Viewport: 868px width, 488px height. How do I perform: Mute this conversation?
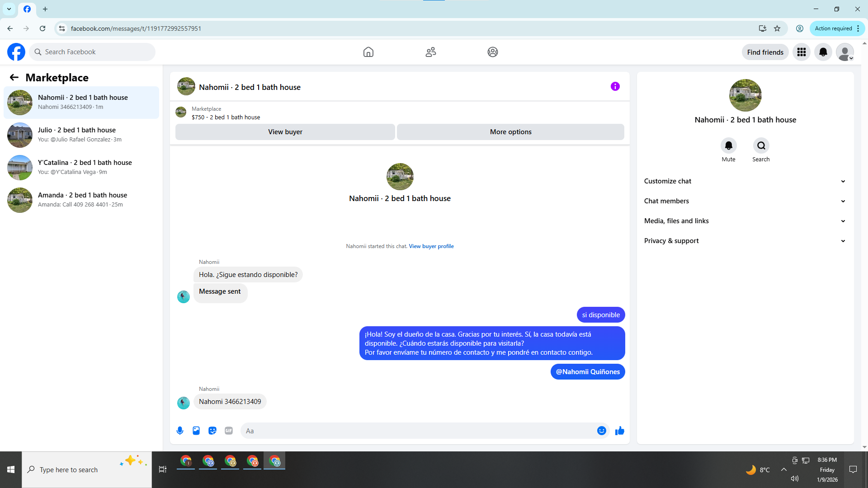[x=728, y=146]
